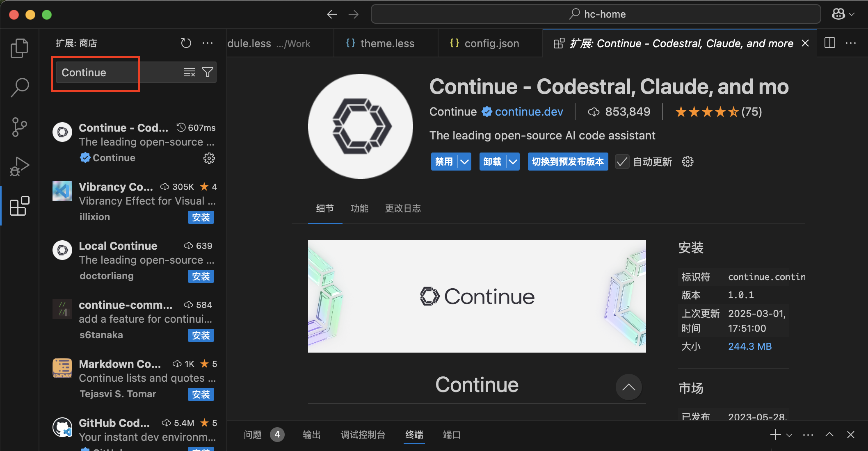The width and height of the screenshot is (868, 451).
Task: Select the 细节 details tab
Action: coord(325,208)
